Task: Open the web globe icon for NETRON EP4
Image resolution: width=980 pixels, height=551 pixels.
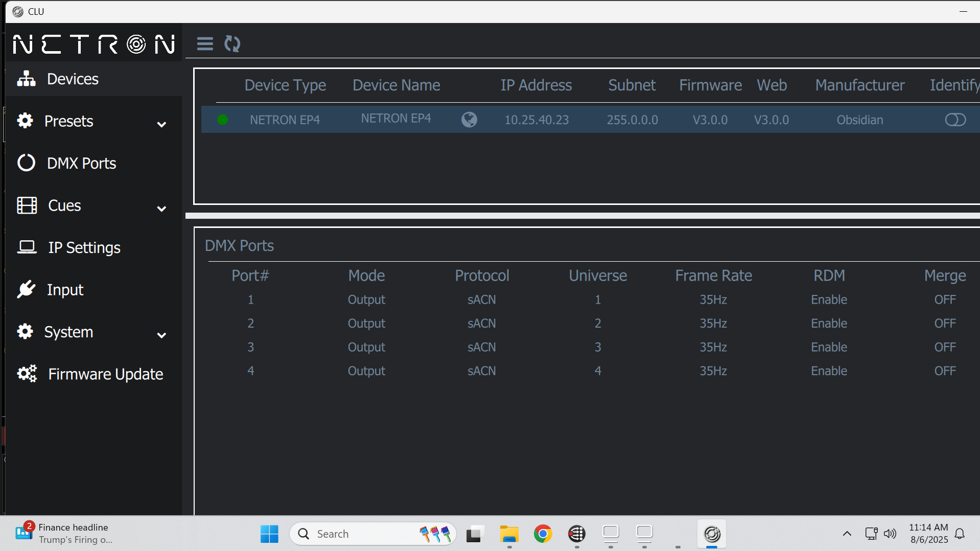Action: point(469,120)
